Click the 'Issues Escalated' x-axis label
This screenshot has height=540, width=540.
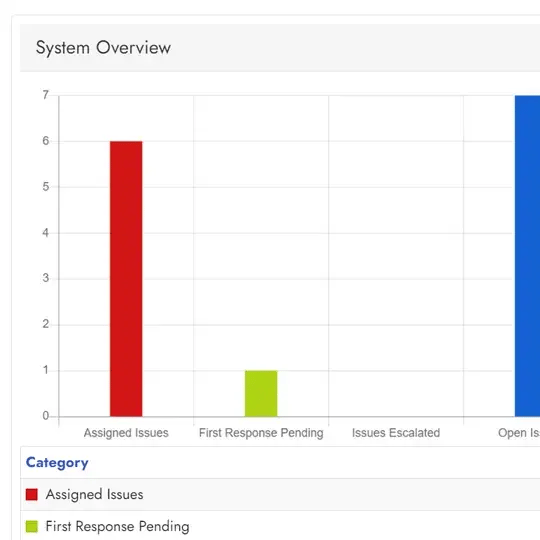tap(396, 433)
